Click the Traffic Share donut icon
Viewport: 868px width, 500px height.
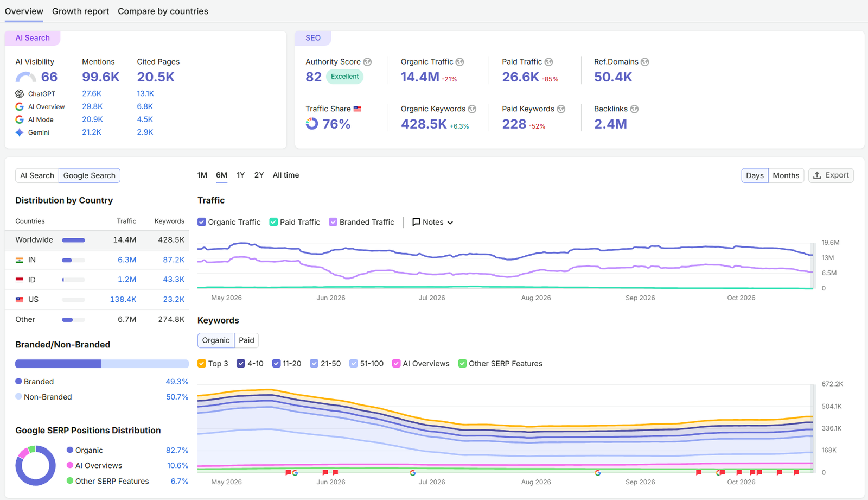pos(312,124)
